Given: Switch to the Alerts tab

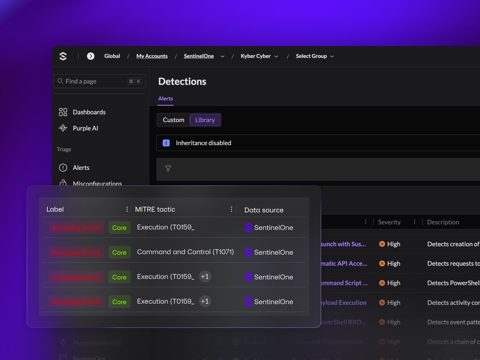Looking at the screenshot, I should (x=165, y=99).
